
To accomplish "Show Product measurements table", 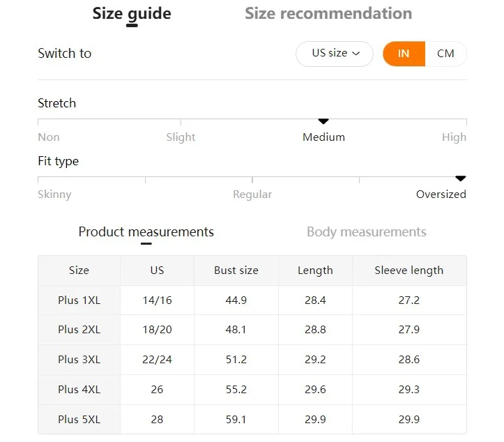I will tap(146, 232).
